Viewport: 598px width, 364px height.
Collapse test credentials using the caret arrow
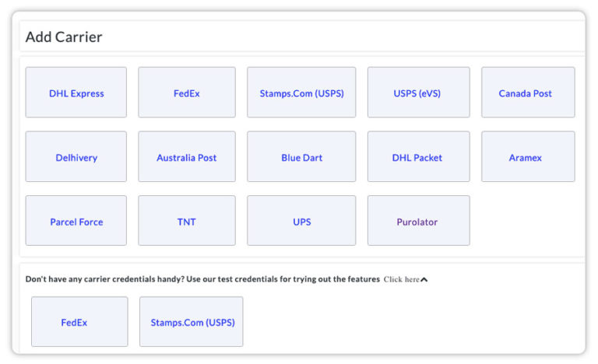[424, 280]
